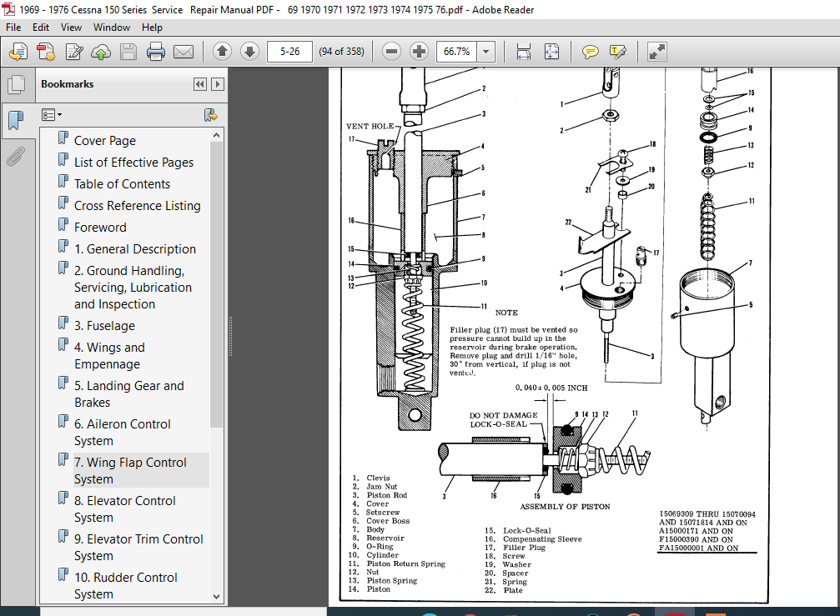Collapse the Bookmarks pane with double arrow
The image size is (840, 616).
[x=200, y=84]
